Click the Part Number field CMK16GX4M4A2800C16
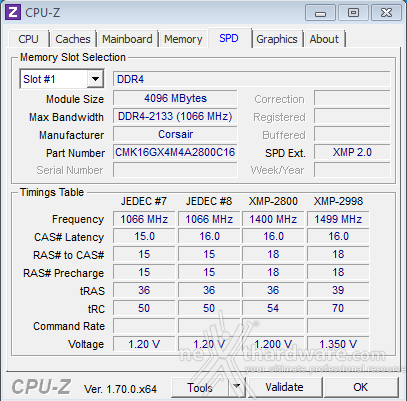Screen dimensions: 407x401 [x=175, y=152]
